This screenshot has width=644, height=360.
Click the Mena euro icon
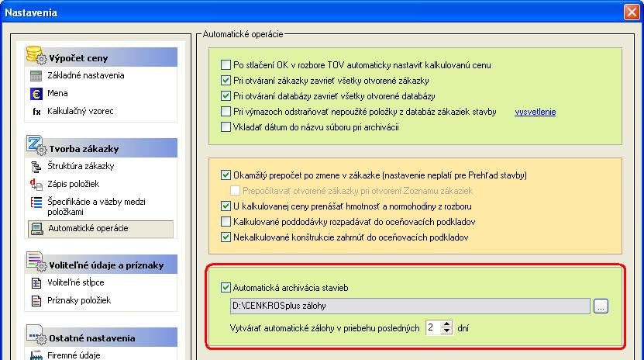(36, 94)
